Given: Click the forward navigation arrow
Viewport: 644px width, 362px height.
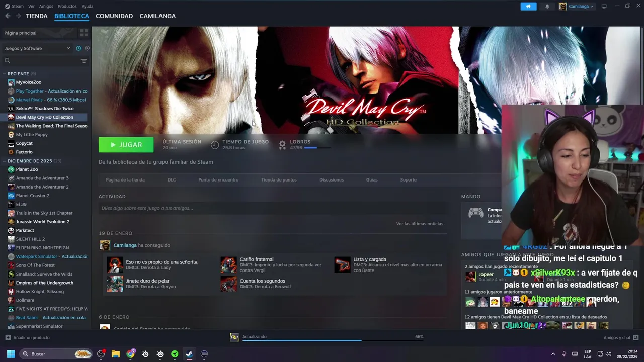Looking at the screenshot, I should pyautogui.click(x=18, y=16).
